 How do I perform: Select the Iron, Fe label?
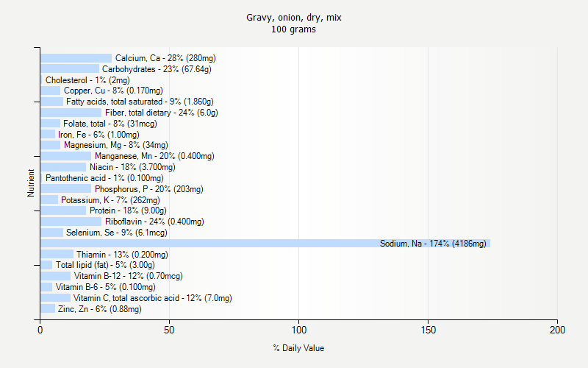pyautogui.click(x=98, y=135)
